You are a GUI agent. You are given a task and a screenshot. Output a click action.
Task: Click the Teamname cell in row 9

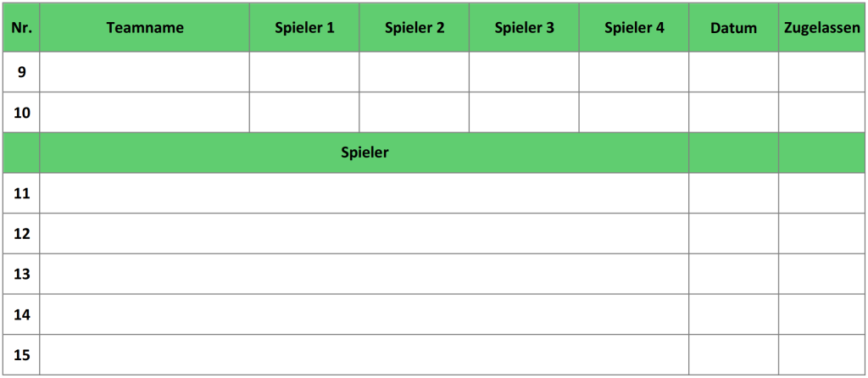145,72
